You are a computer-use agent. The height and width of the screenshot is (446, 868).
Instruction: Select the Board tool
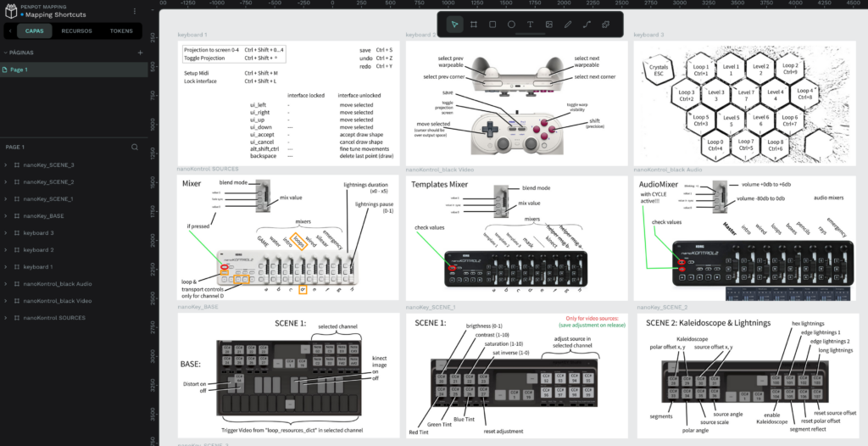(x=474, y=25)
